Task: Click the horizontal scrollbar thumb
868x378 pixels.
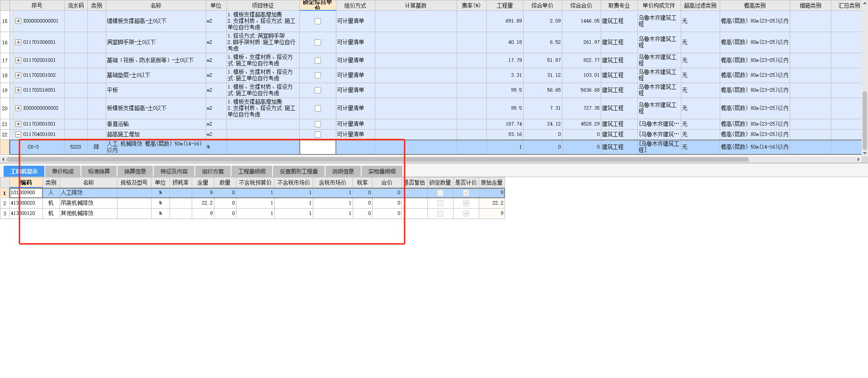Action: point(377,159)
